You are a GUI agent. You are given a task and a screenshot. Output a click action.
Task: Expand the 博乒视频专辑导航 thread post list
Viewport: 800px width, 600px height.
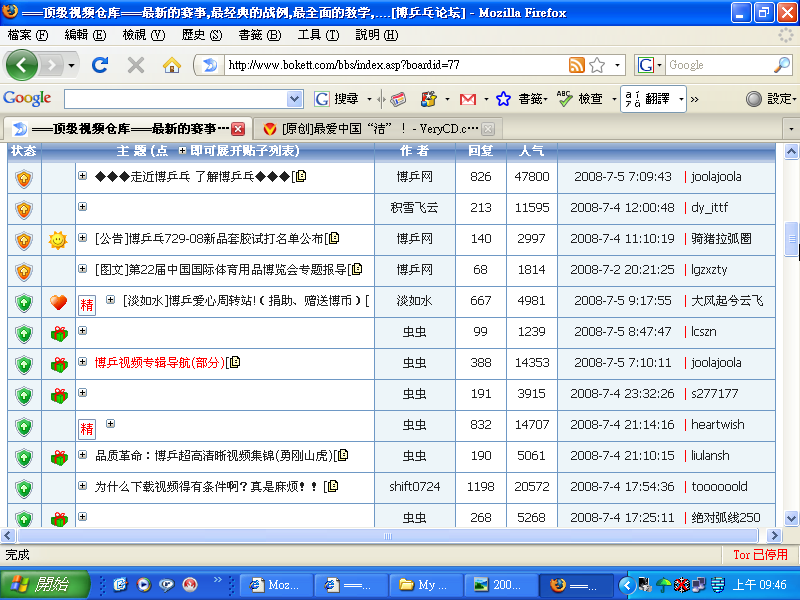point(83,362)
